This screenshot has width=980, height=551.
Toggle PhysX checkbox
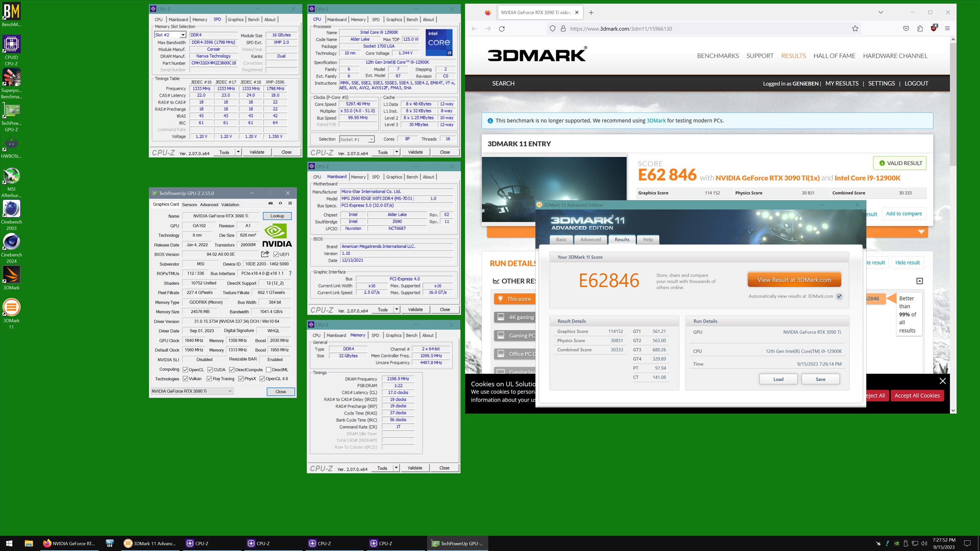(x=241, y=379)
